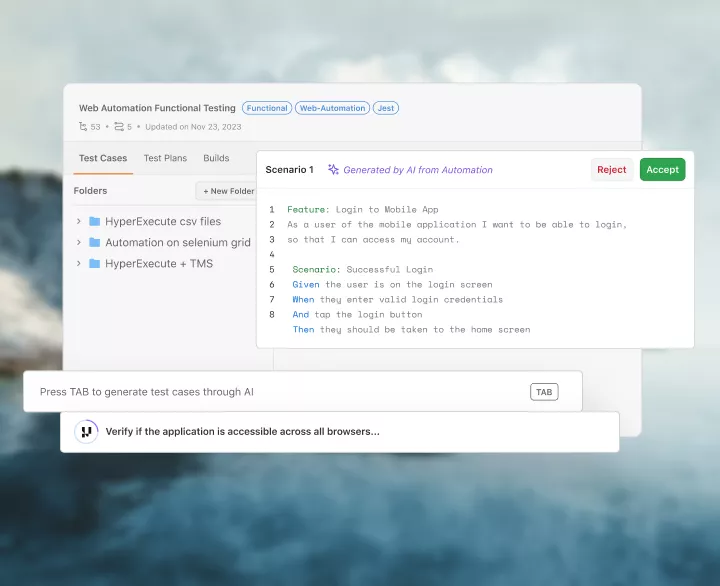This screenshot has width=720, height=586.
Task: Expand the HyperExecute csv files folder
Action: (79, 221)
